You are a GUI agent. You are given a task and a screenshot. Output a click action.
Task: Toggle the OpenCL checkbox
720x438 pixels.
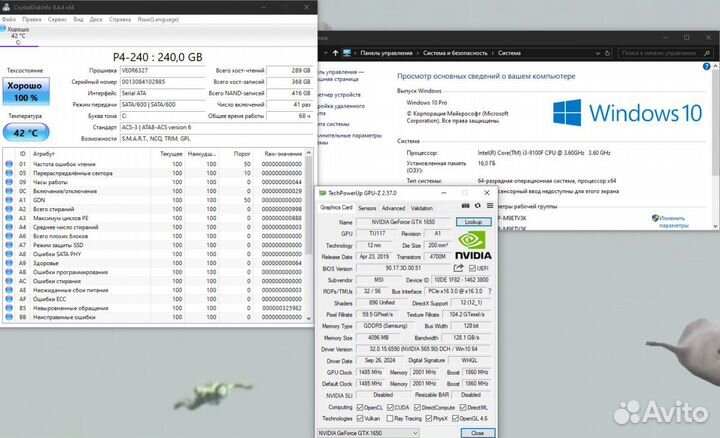coord(360,407)
